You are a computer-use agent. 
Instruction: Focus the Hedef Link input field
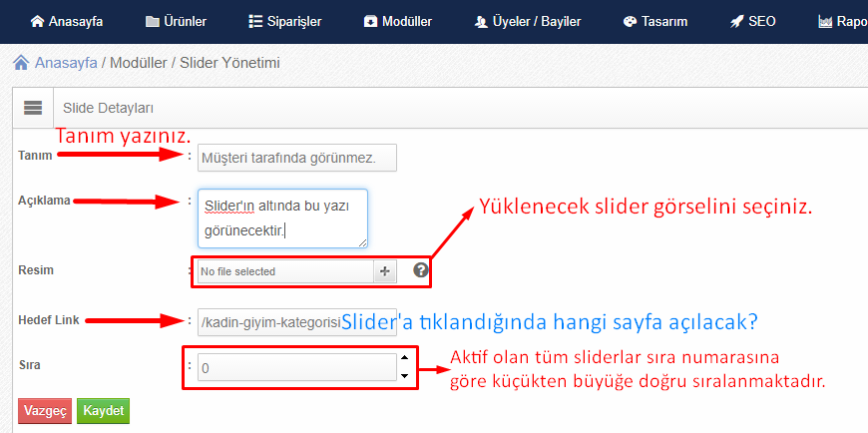point(297,322)
